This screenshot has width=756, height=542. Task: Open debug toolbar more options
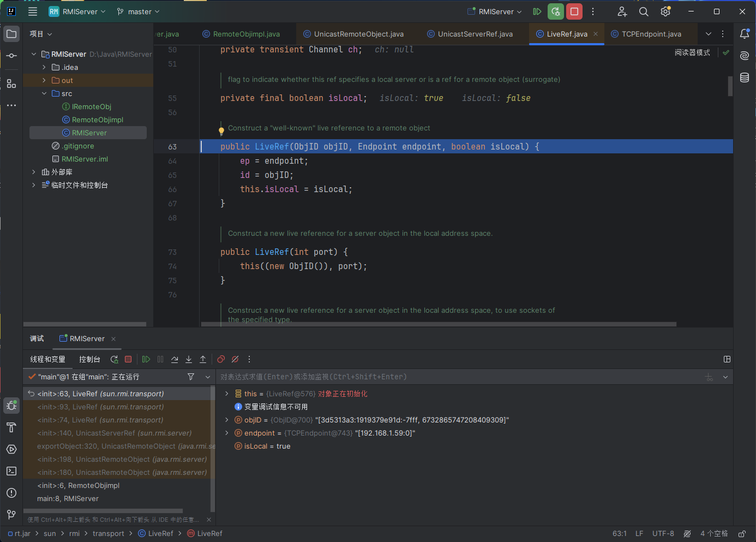click(249, 359)
